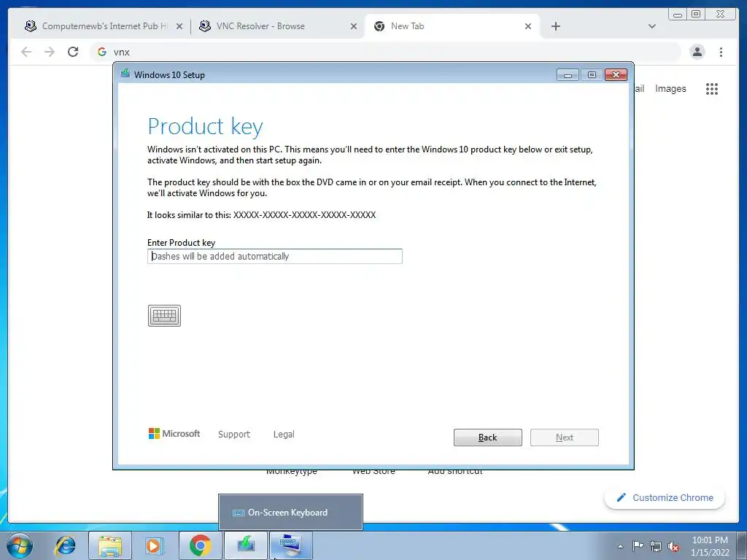The height and width of the screenshot is (560, 747).
Task: Close the Computernewb's Internet Pub tab
Action: point(179,26)
